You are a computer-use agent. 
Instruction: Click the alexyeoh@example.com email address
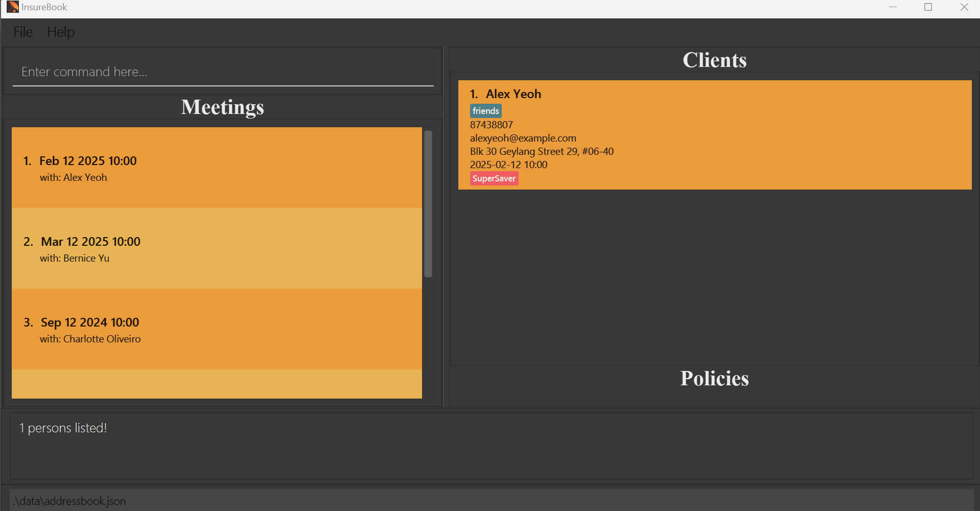coord(523,138)
